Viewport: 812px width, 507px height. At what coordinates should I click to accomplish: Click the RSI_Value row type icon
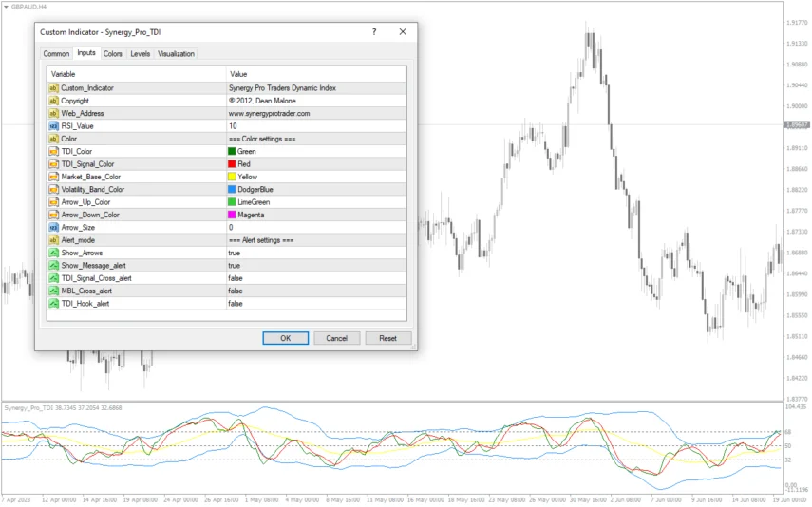coord(54,126)
